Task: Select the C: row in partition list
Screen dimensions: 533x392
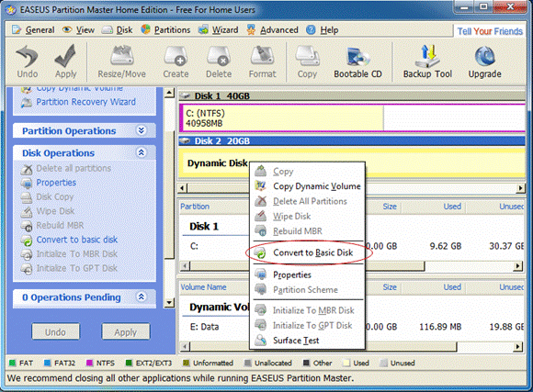Action: 352,246
